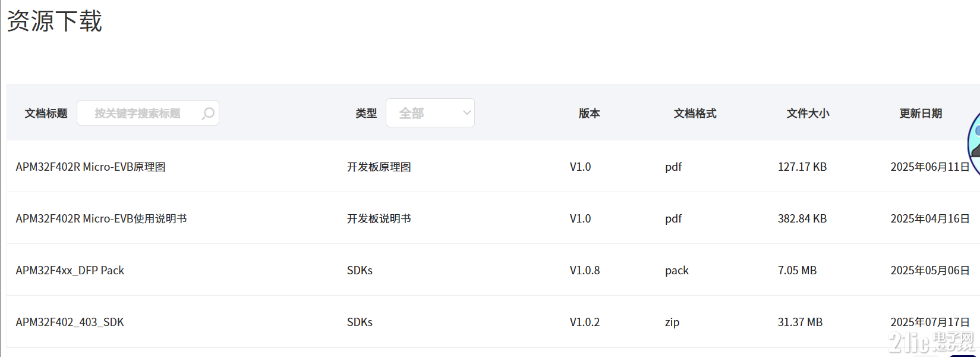This screenshot has height=357, width=980.
Task: Click the pack format cell
Action: [677, 271]
